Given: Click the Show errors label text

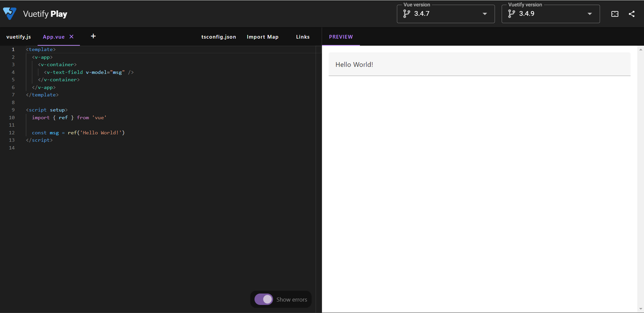Looking at the screenshot, I should tap(291, 300).
